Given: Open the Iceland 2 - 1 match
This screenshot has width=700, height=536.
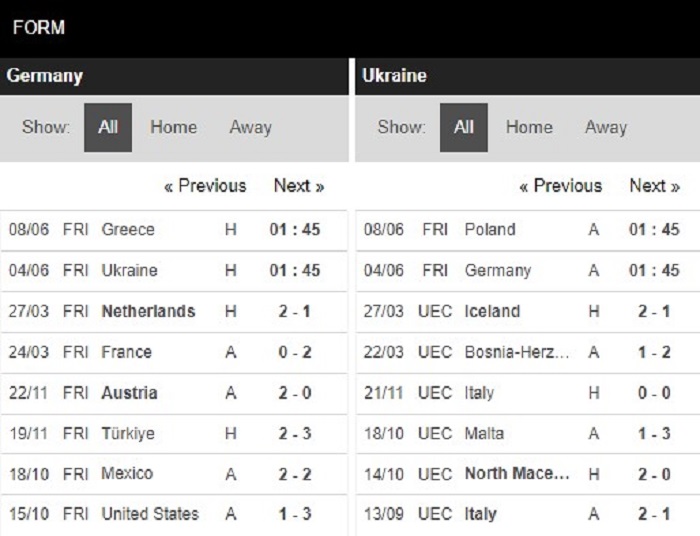Looking at the screenshot, I should (528, 312).
